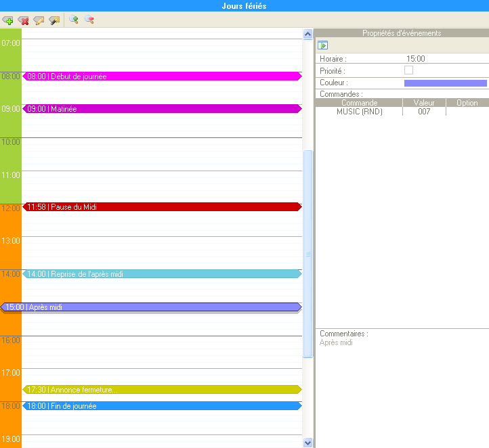Click the 10:00 hour label

click(x=11, y=142)
